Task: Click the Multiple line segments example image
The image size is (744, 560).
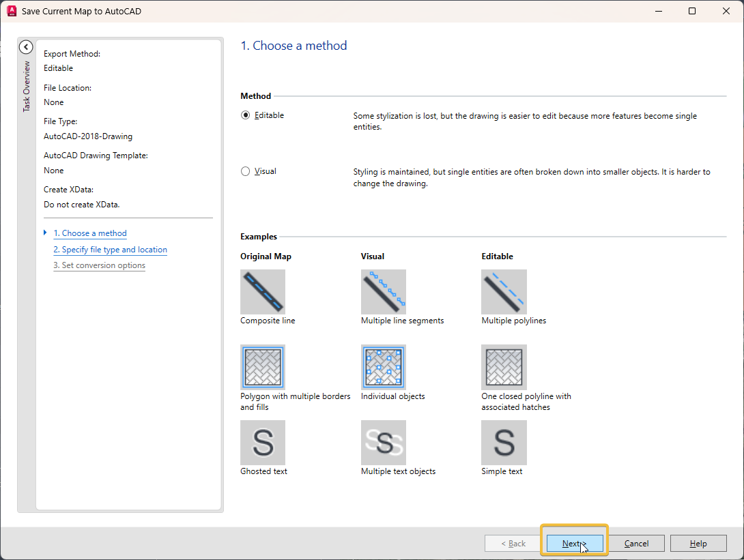Action: [384, 292]
